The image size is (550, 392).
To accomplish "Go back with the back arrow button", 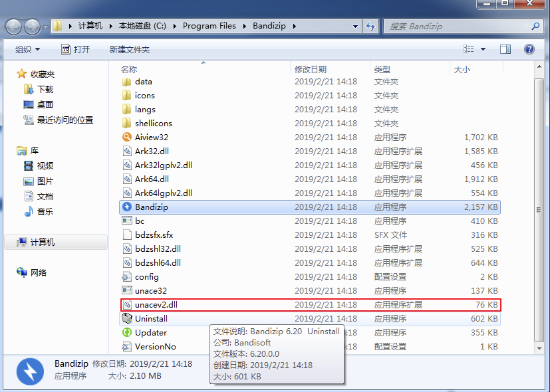I will click(14, 27).
